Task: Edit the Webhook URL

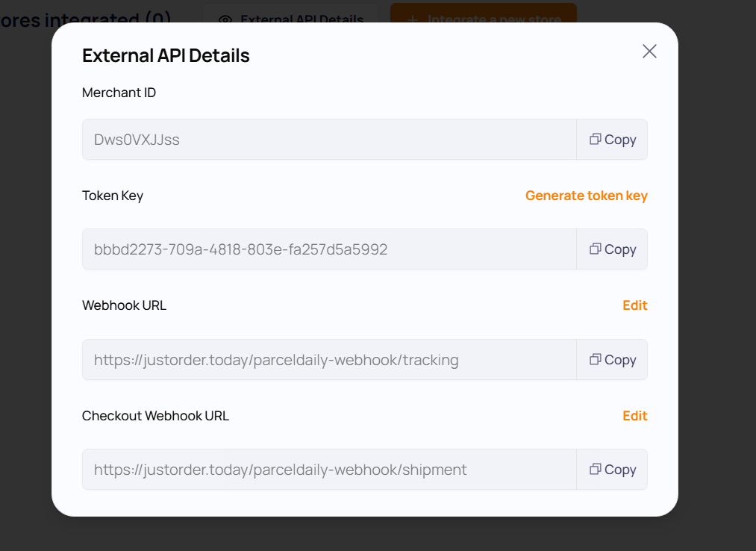Action: (634, 305)
